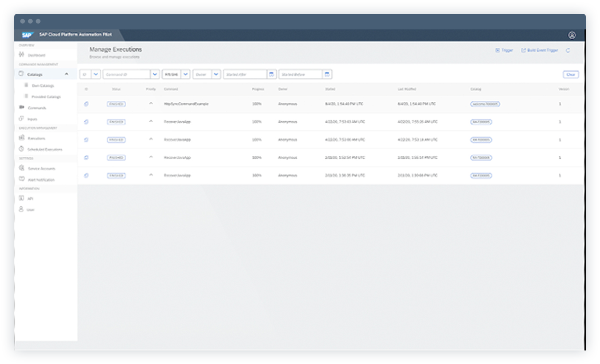This screenshot has width=600, height=364.
Task: Collapse the Catalogs sidebar section
Action: click(x=66, y=74)
